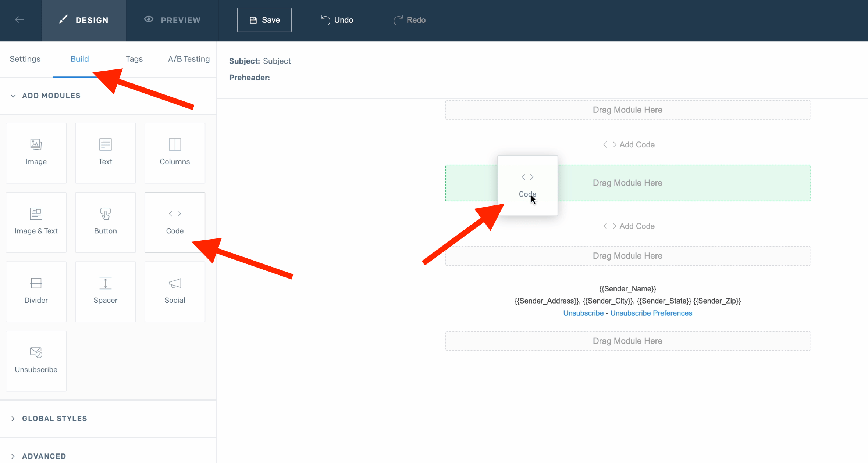
Task: Open the Settings tab
Action: click(25, 59)
